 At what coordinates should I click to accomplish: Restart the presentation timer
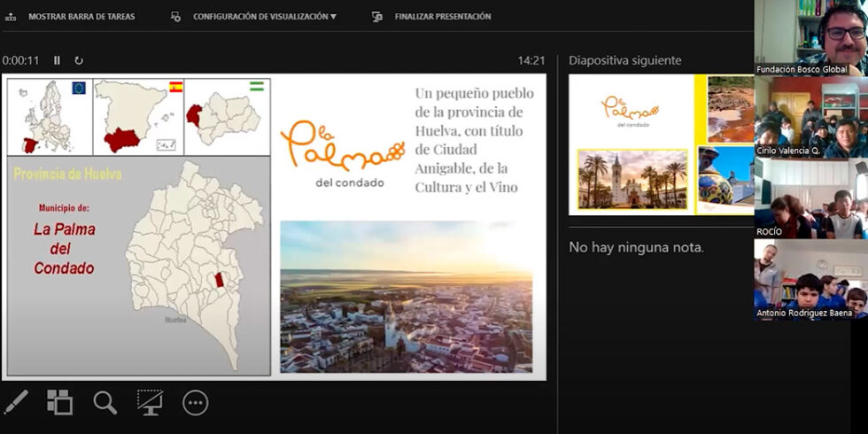79,60
